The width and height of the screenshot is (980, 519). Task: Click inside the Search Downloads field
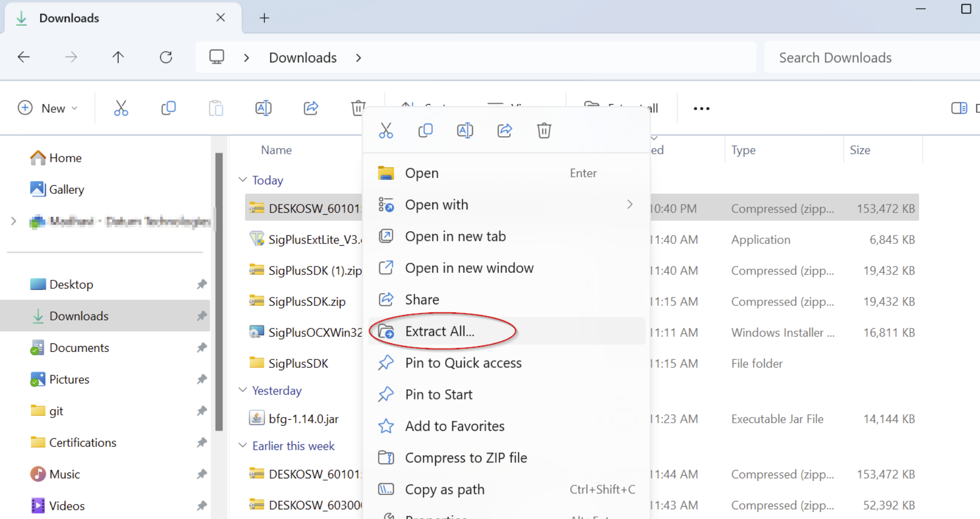click(x=834, y=57)
